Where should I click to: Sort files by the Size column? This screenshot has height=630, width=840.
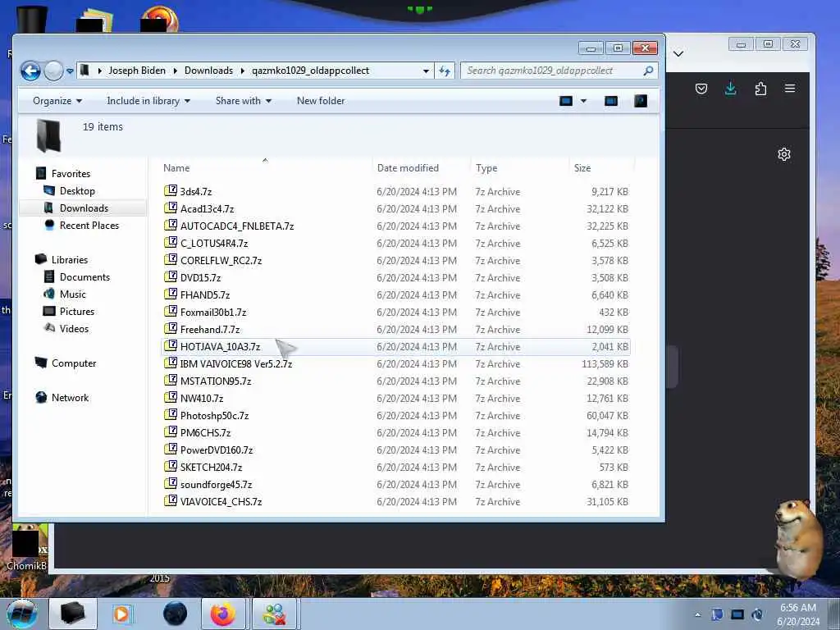tap(582, 167)
